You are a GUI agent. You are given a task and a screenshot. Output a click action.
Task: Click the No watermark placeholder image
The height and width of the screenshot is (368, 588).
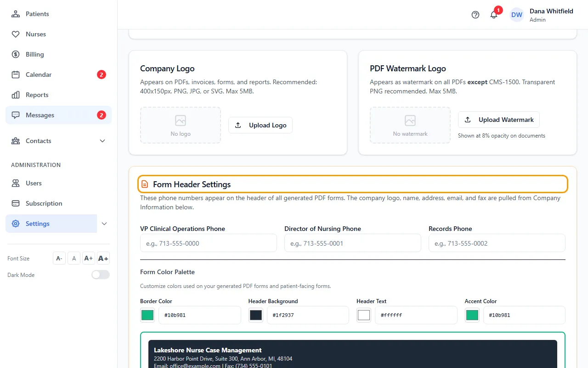[x=410, y=125]
